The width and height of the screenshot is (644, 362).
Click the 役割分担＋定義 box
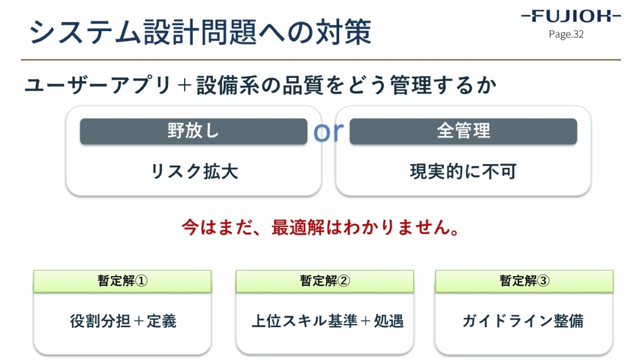coord(122,323)
